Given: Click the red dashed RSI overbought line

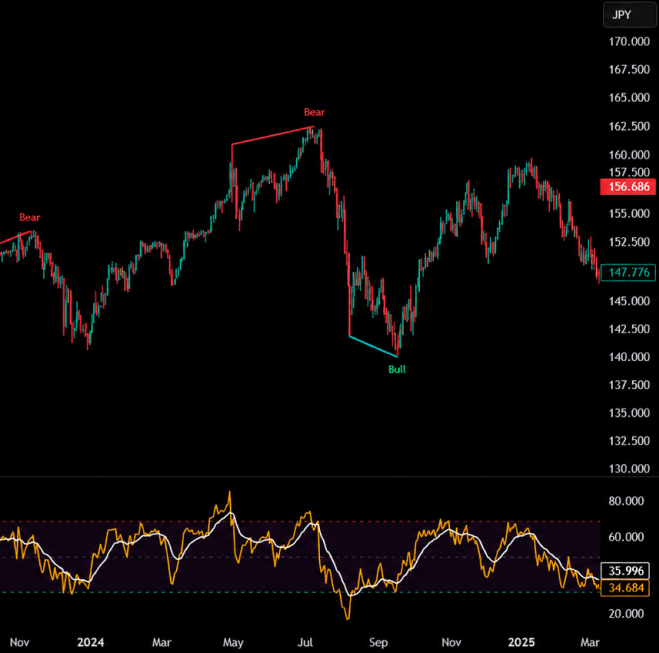Looking at the screenshot, I should 300,522.
